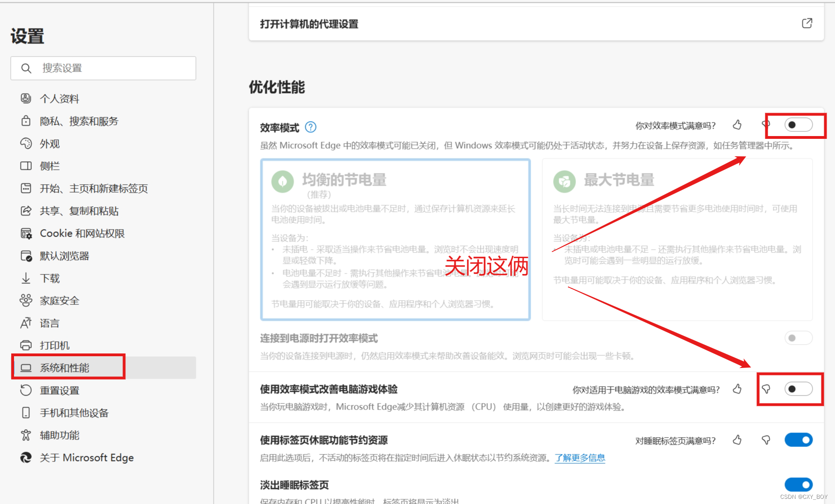835x504 pixels.
Task: Open 辅助功能 settings page
Action: coord(103,435)
